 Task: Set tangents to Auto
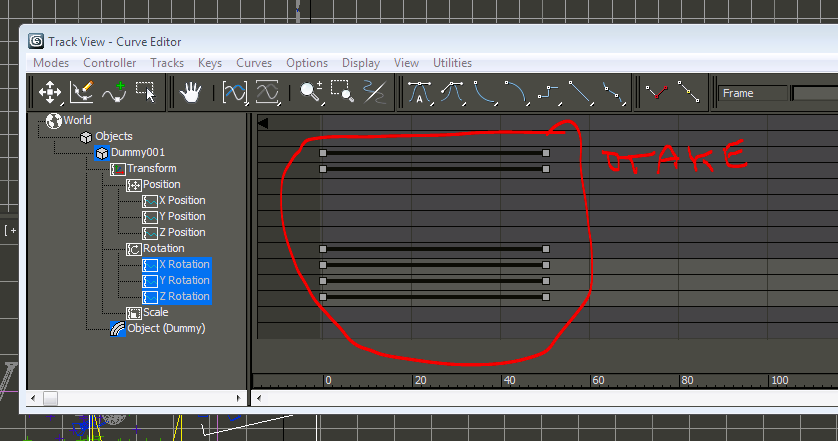420,92
